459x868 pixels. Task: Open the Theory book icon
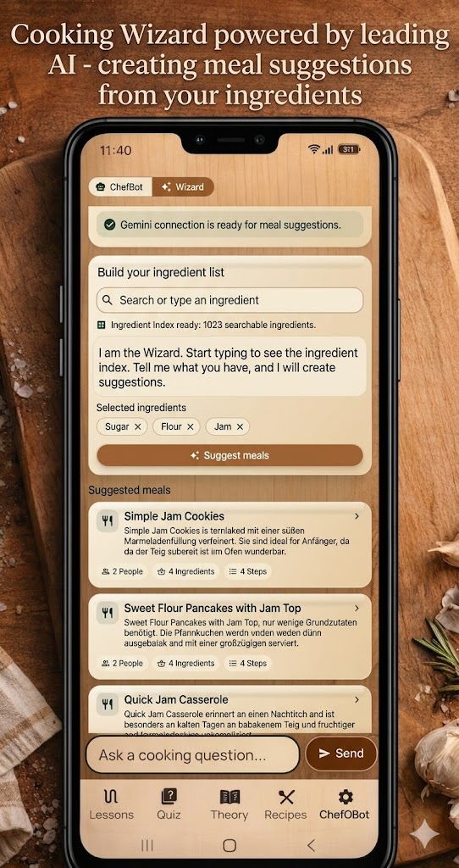pos(229,797)
